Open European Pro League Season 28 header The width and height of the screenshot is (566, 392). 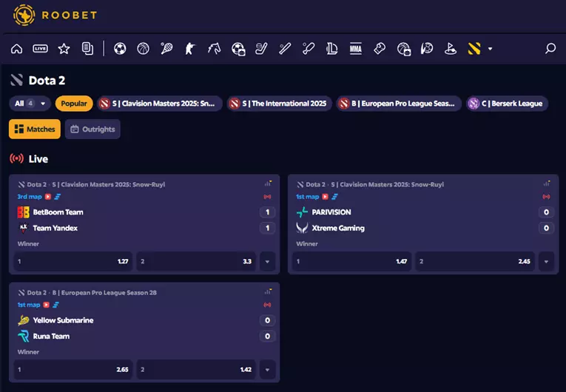pyautogui.click(x=87, y=292)
